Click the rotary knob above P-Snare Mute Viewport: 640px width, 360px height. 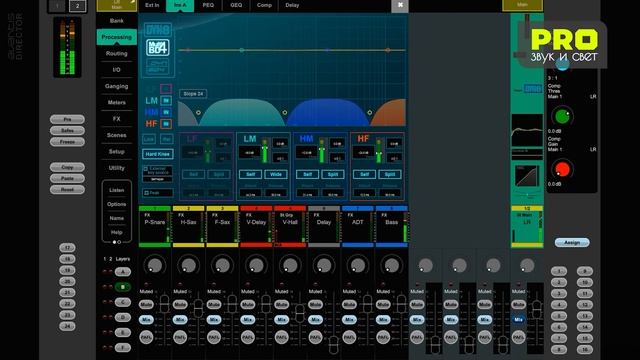155,265
